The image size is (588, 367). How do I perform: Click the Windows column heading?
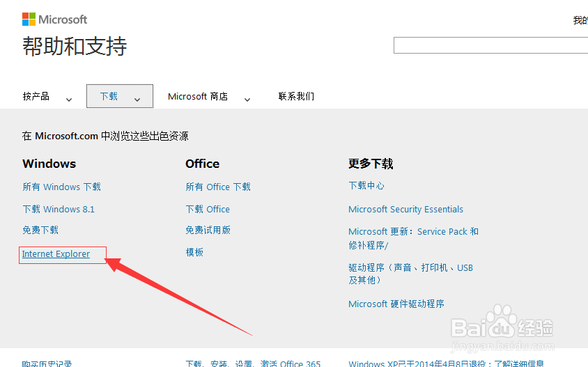(x=49, y=164)
